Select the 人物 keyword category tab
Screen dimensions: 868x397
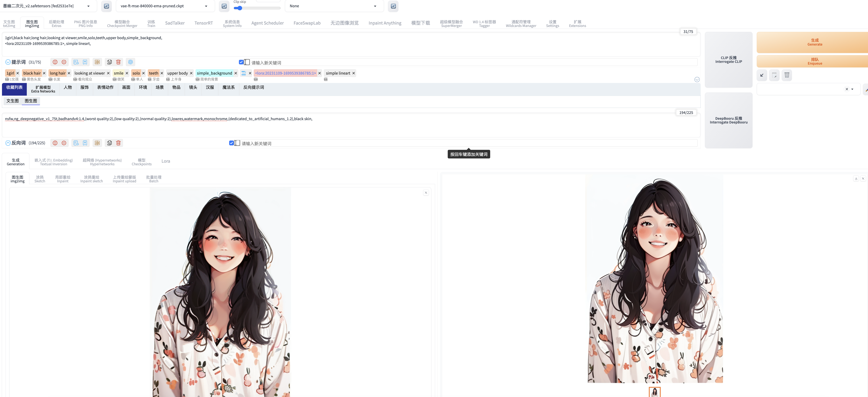tap(68, 87)
